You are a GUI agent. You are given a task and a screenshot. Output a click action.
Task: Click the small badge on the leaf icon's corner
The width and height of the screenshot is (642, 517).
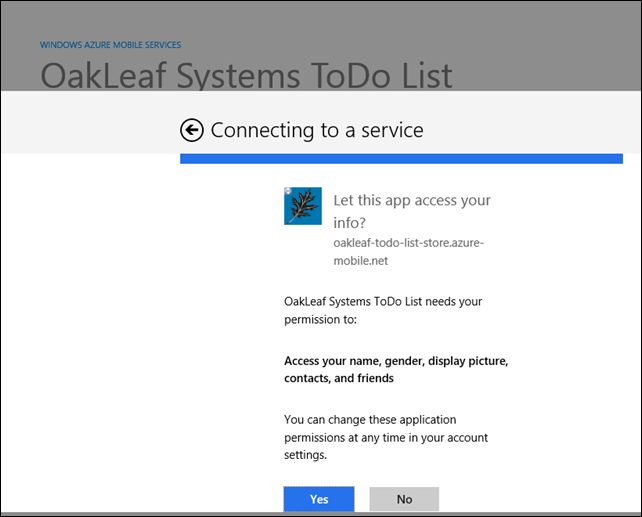click(x=288, y=190)
